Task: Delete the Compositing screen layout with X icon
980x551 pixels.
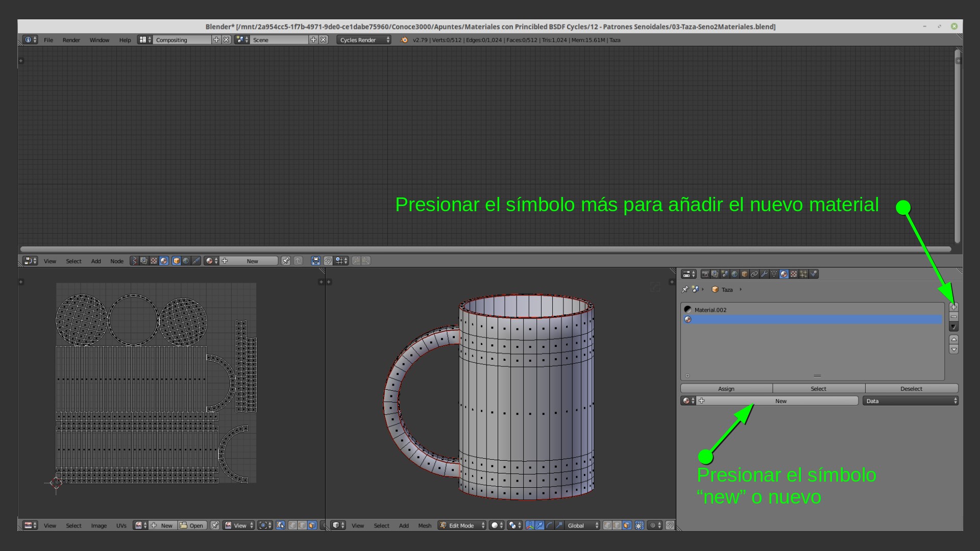Action: [x=226, y=40]
